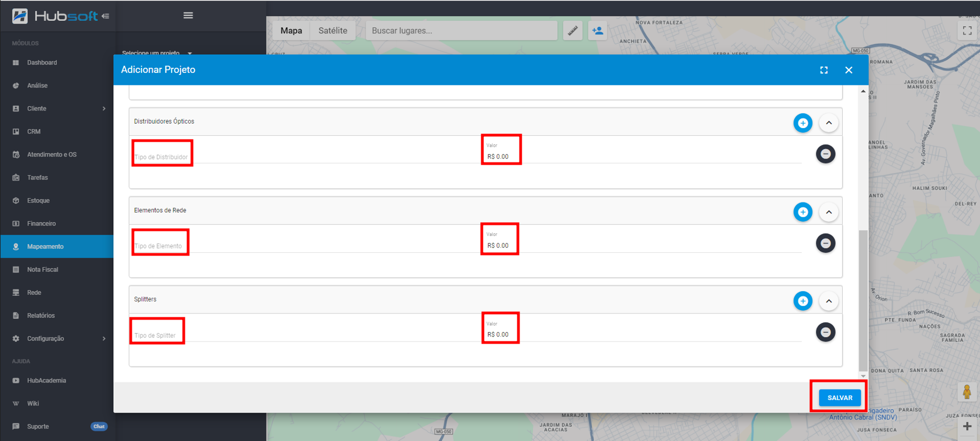Image resolution: width=980 pixels, height=441 pixels.
Task: Switch to Mapa view tab
Action: pyautogui.click(x=291, y=31)
